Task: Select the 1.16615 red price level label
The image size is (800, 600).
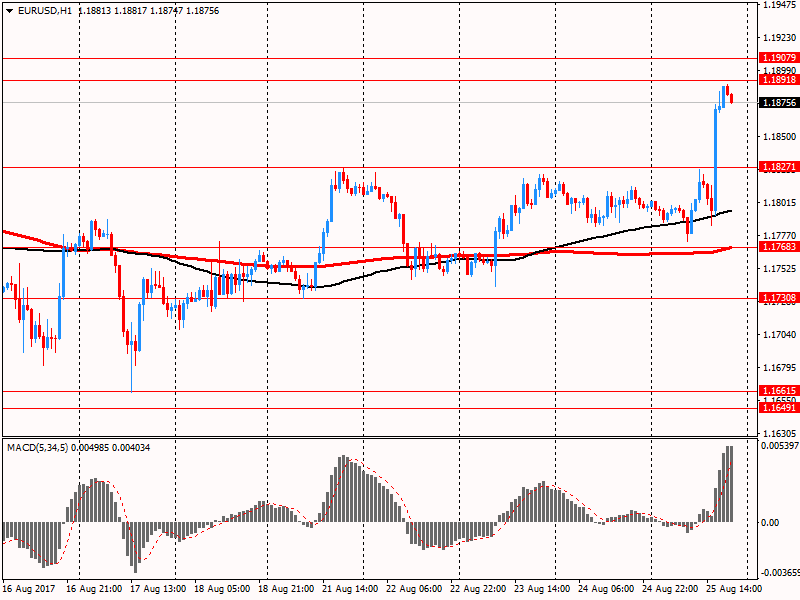Action: click(x=779, y=391)
